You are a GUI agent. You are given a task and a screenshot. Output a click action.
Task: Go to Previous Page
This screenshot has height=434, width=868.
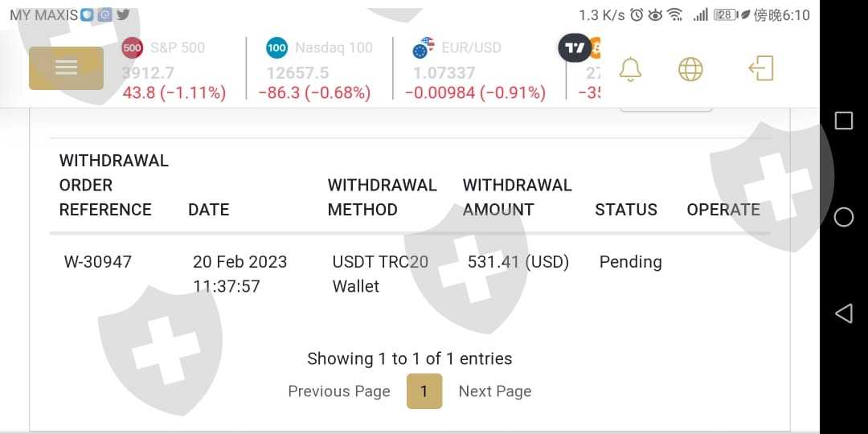tap(339, 391)
